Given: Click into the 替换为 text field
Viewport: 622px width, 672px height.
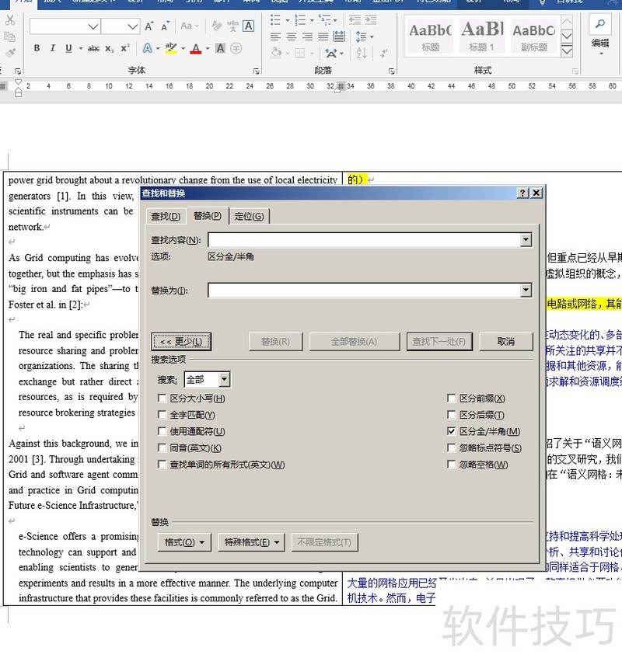Looking at the screenshot, I should [364, 291].
